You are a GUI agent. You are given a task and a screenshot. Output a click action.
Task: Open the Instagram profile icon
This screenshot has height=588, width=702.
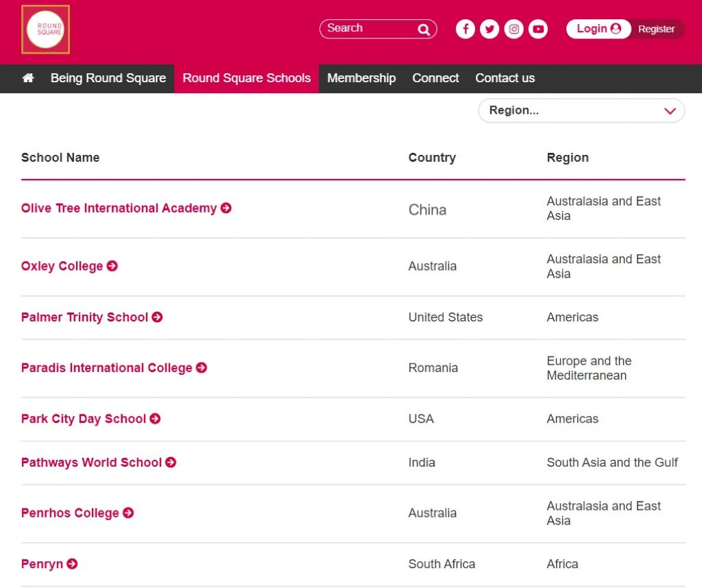513,29
